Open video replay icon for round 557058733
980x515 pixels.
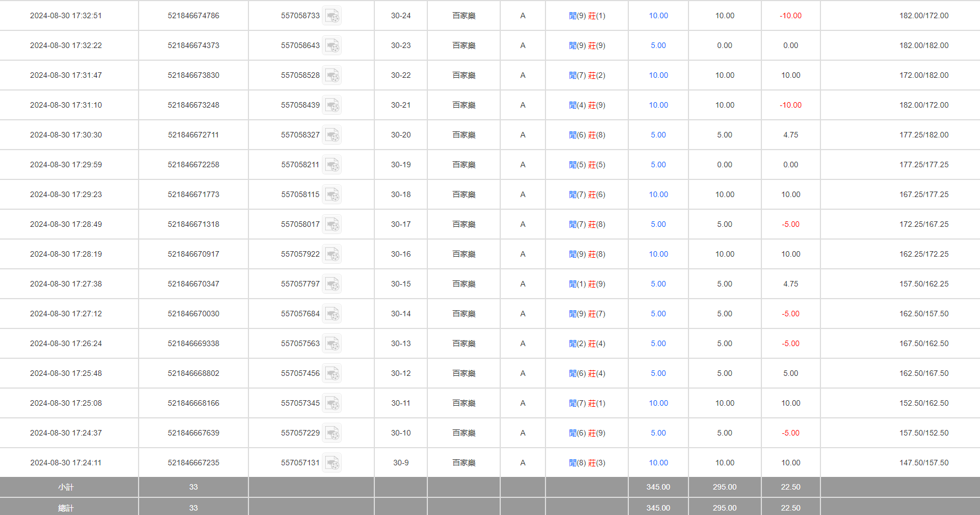332,16
